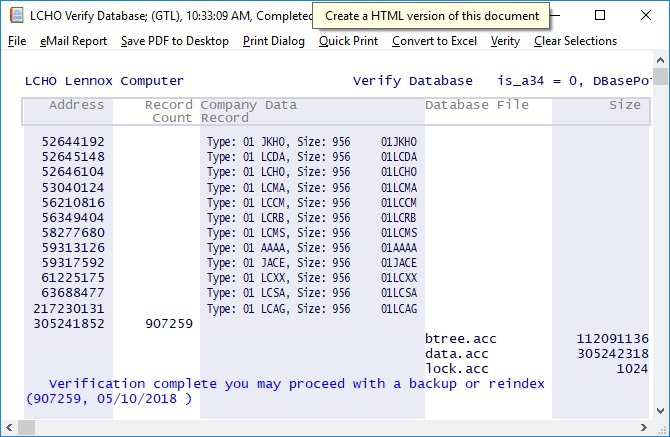Maximize the Verify Database window

pyautogui.click(x=599, y=16)
